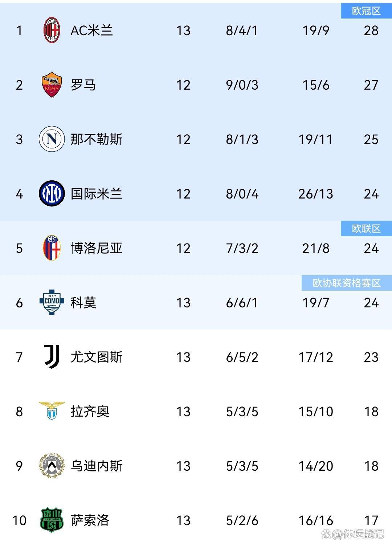This screenshot has height=548, width=392.
Task: Select the Napoli N logo
Action: (52, 139)
